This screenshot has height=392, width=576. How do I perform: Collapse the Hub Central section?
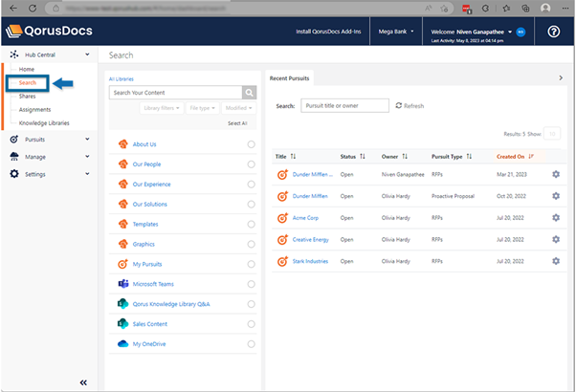[87, 54]
